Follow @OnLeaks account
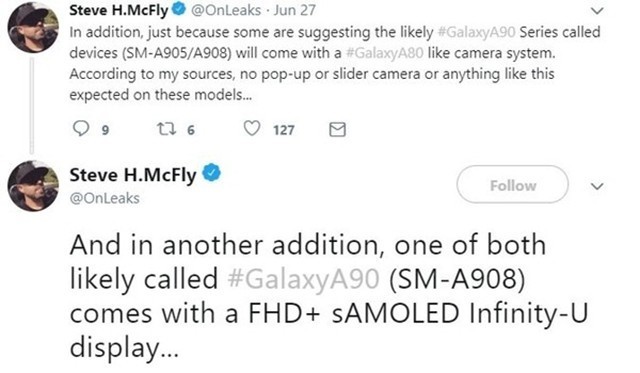Screen dimensions: 640x373 click(x=513, y=184)
